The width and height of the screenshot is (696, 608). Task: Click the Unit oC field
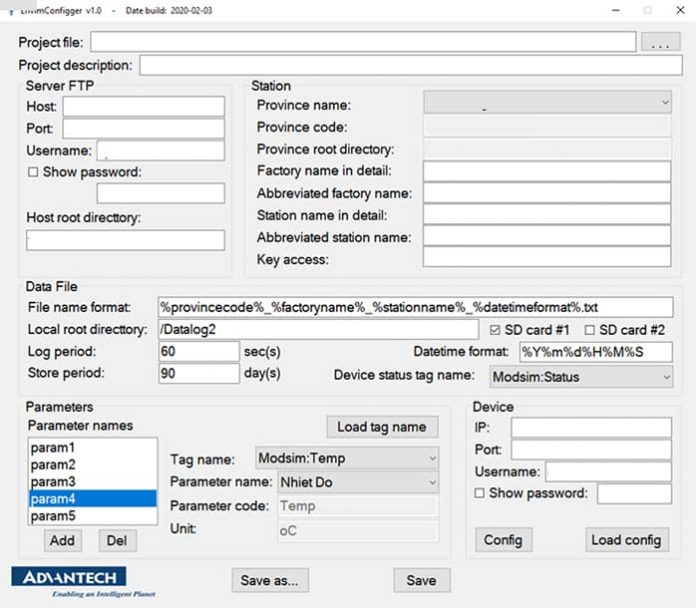[358, 530]
